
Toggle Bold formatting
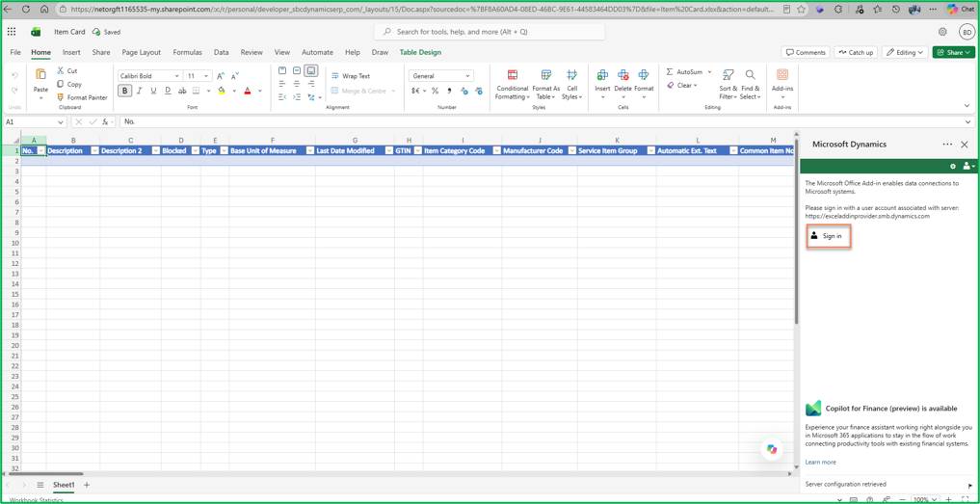click(125, 91)
